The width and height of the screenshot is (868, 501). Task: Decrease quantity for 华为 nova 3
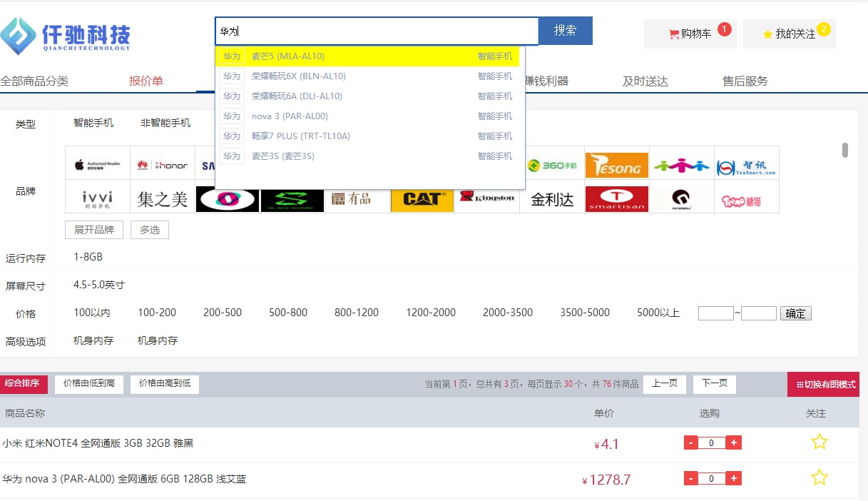pos(690,478)
